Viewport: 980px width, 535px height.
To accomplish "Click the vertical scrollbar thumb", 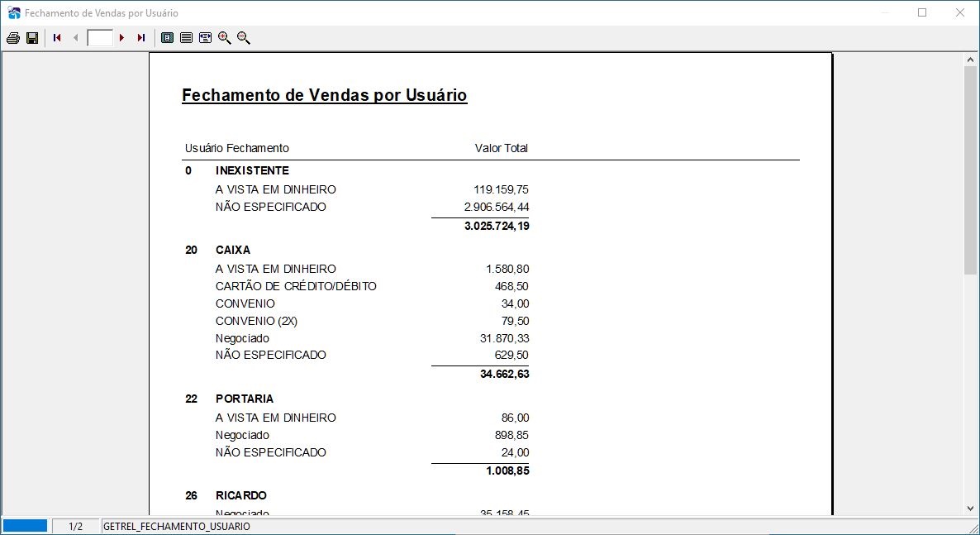I will tap(970, 170).
